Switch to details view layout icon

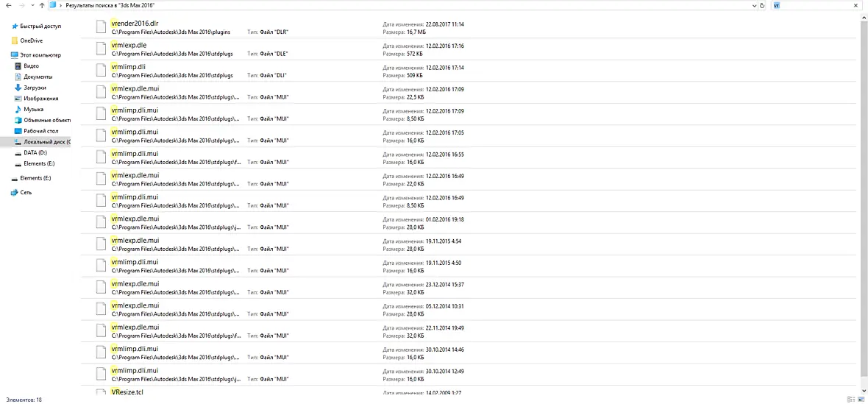[850, 399]
